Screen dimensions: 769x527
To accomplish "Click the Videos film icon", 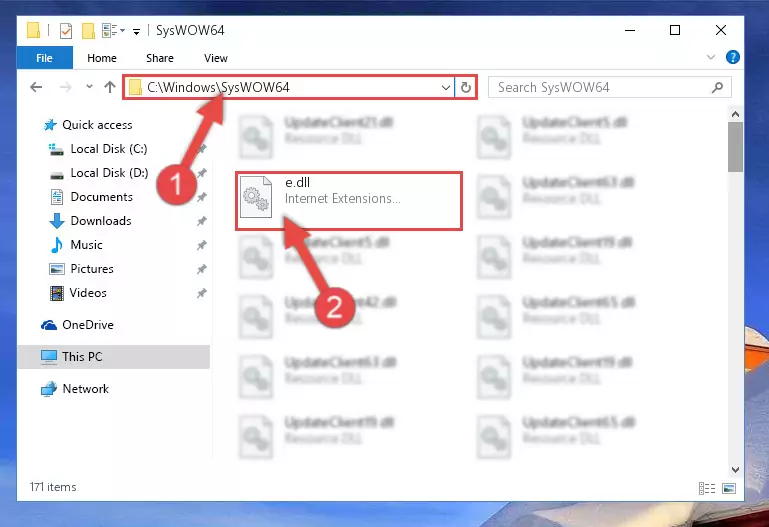I will (x=57, y=294).
